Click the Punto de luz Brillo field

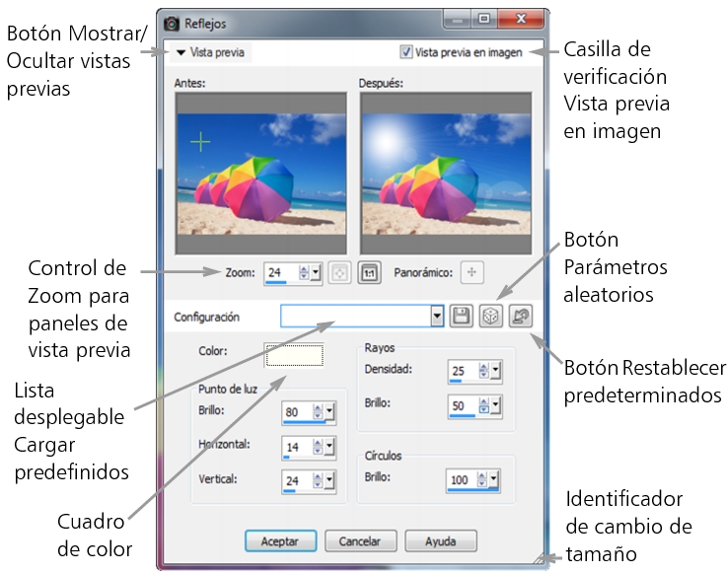click(x=296, y=412)
